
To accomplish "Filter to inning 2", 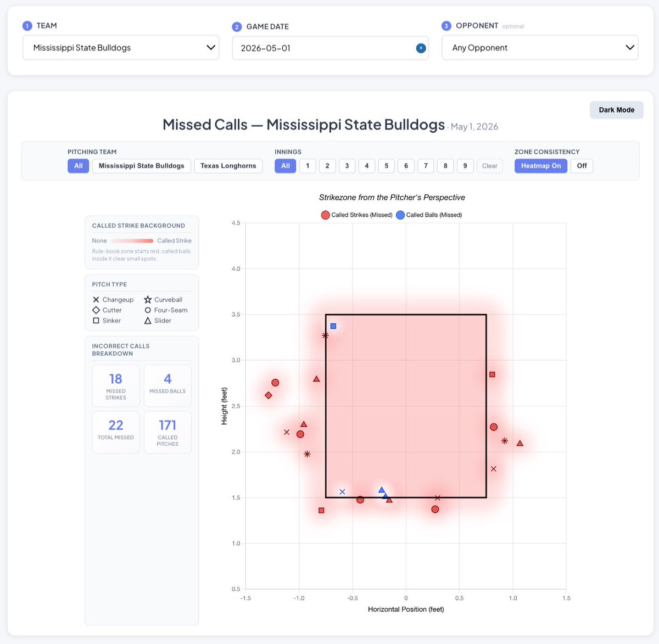I will (327, 166).
